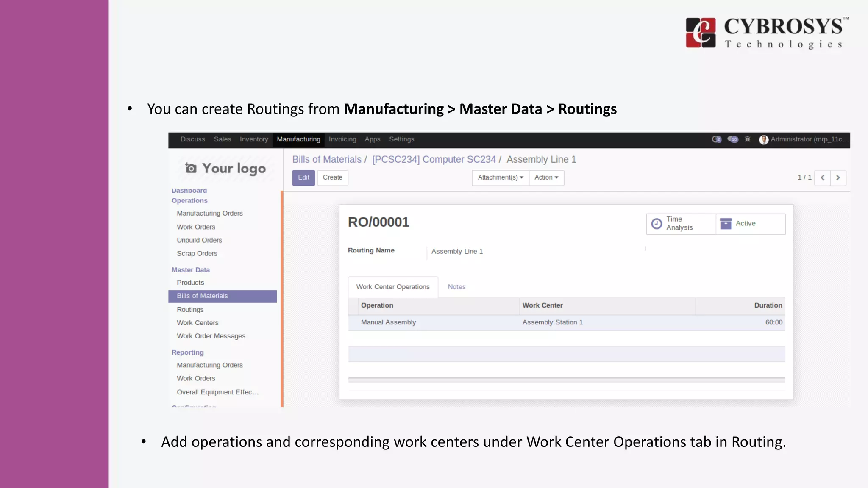
Task: Open Administrator user avatar menu
Action: point(764,139)
